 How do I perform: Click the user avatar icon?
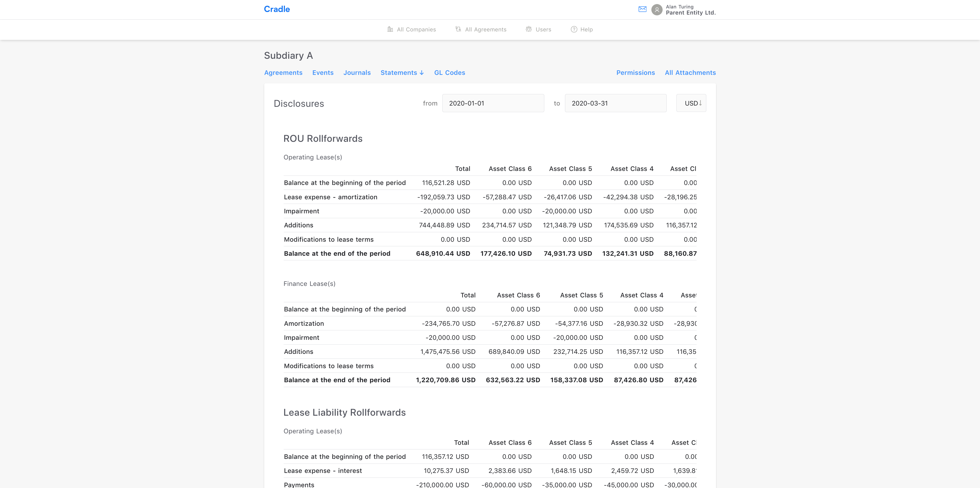[x=657, y=9]
